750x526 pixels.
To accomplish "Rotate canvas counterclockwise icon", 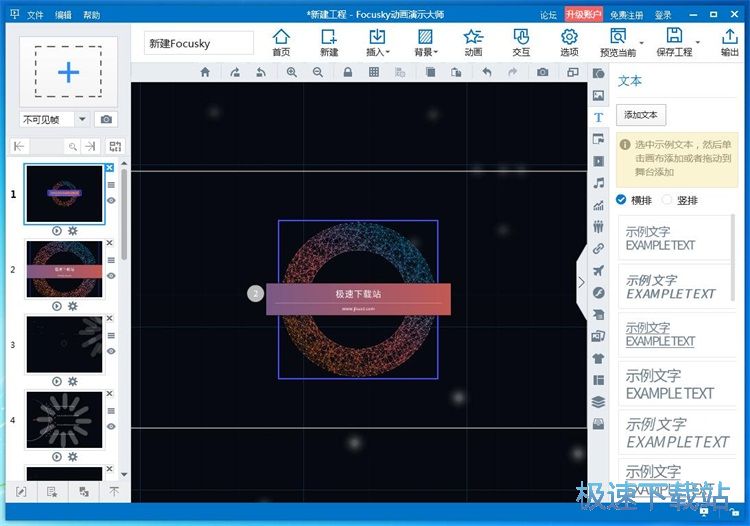I will [x=261, y=72].
